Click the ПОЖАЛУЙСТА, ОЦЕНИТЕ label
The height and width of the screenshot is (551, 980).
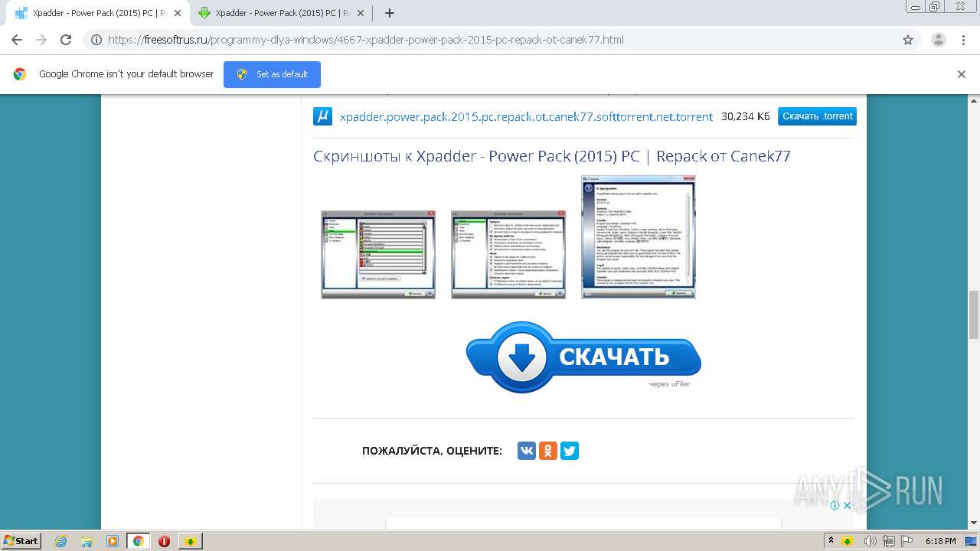[x=432, y=451]
